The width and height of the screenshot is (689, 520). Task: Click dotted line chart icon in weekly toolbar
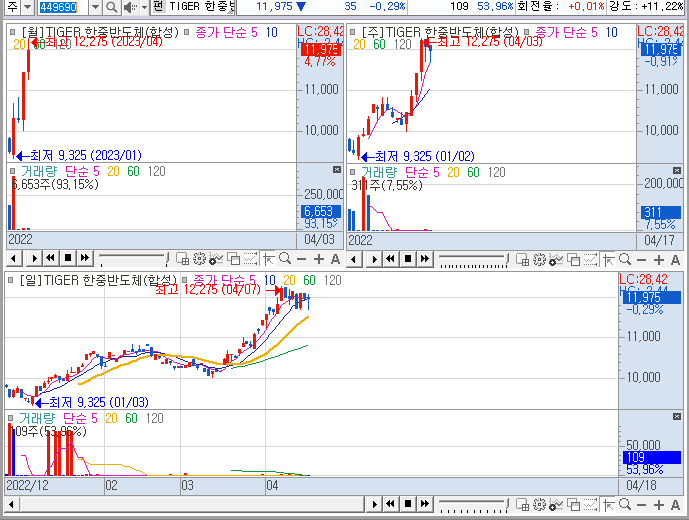click(591, 260)
